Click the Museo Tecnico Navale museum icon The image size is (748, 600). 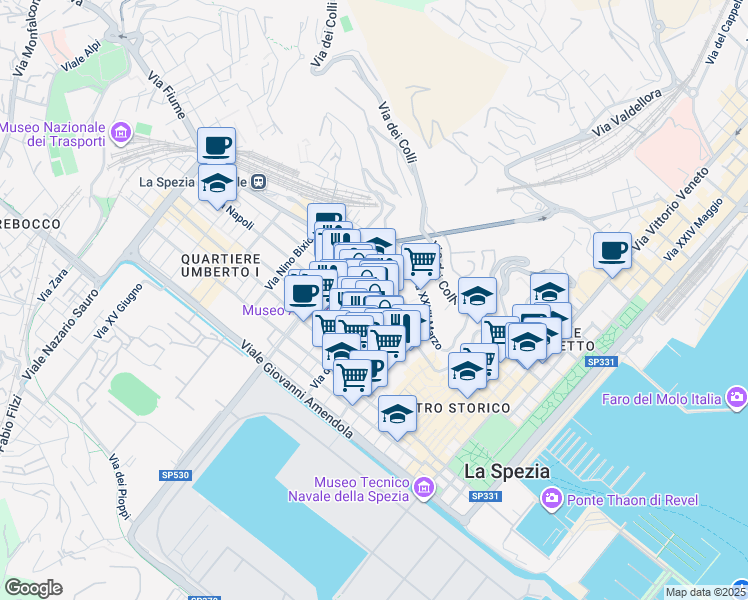424,488
